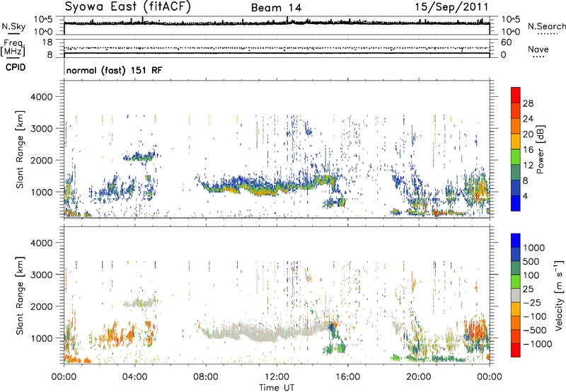This screenshot has width=566, height=392.
Task: Click the "Power [dB]" color bar title
Action: (x=541, y=149)
